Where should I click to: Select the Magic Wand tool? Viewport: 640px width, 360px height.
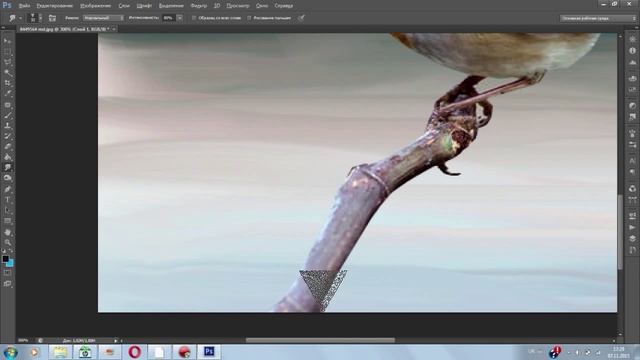7,73
